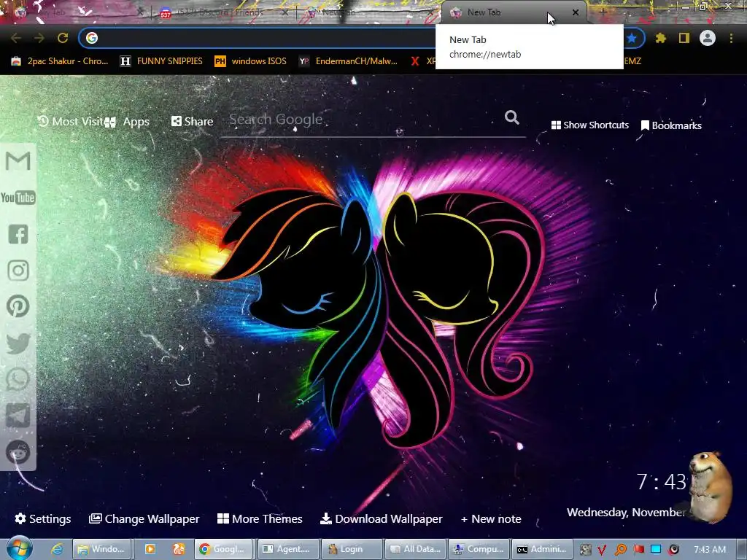Open the YouTube shortcut in the sidebar

18,198
